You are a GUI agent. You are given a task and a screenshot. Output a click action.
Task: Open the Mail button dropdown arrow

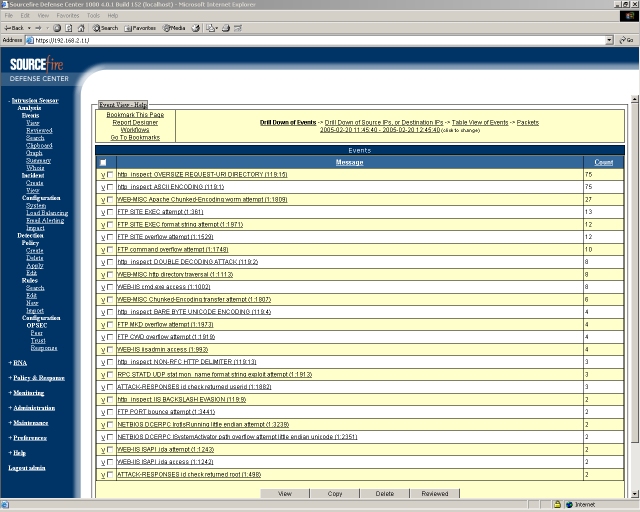[217, 28]
